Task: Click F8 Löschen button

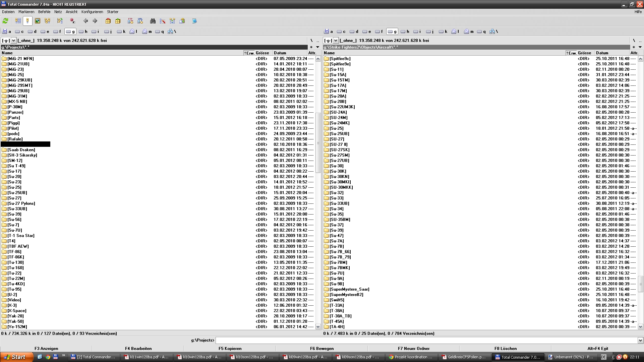Action: point(506,349)
